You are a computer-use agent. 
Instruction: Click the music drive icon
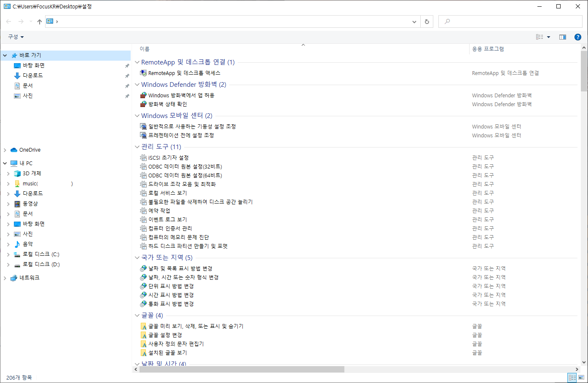(x=17, y=184)
